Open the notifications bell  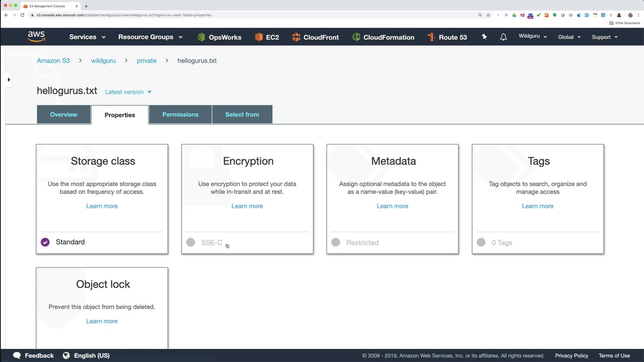point(503,37)
